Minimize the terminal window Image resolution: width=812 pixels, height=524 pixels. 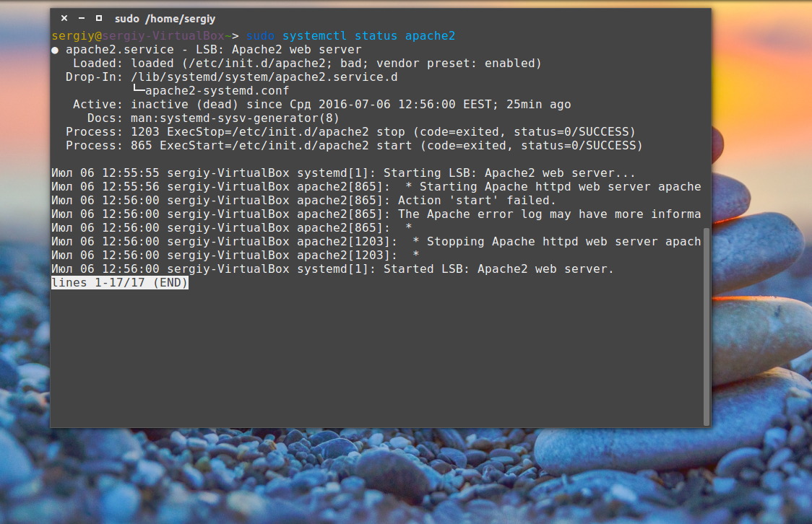pos(81,18)
